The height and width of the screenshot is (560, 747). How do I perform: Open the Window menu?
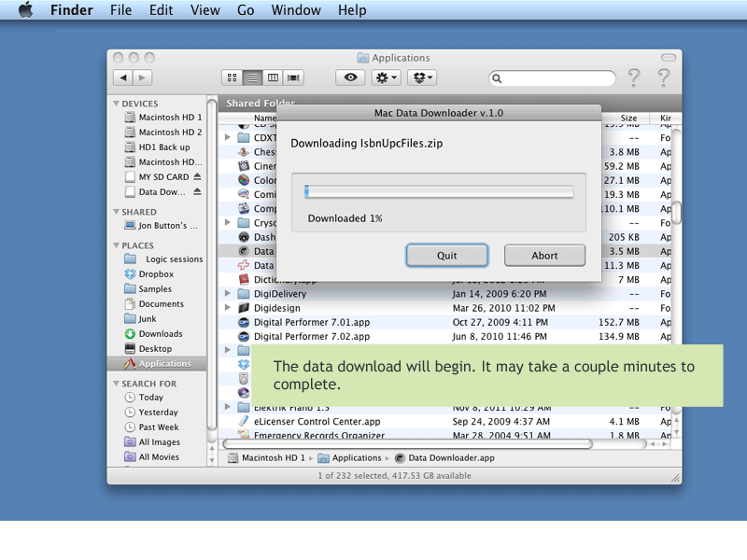(x=296, y=10)
